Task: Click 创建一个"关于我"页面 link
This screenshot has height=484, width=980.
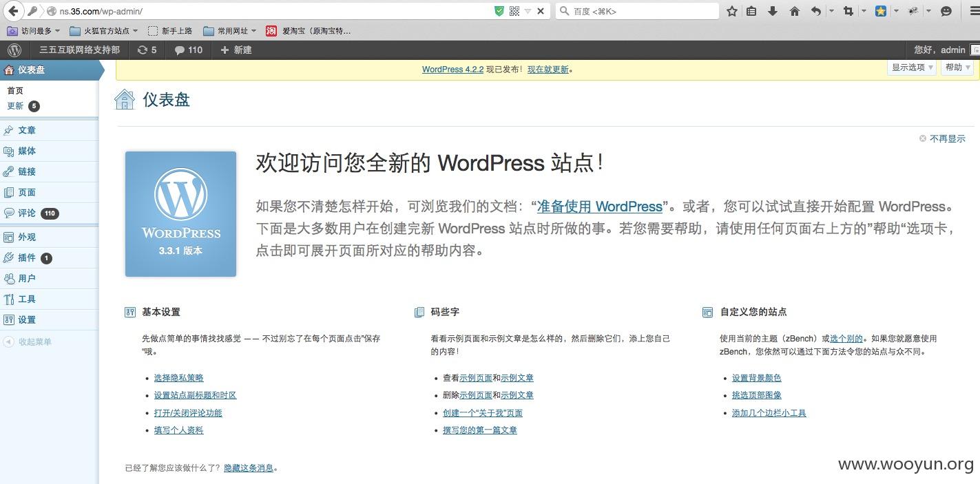Action: pos(483,413)
